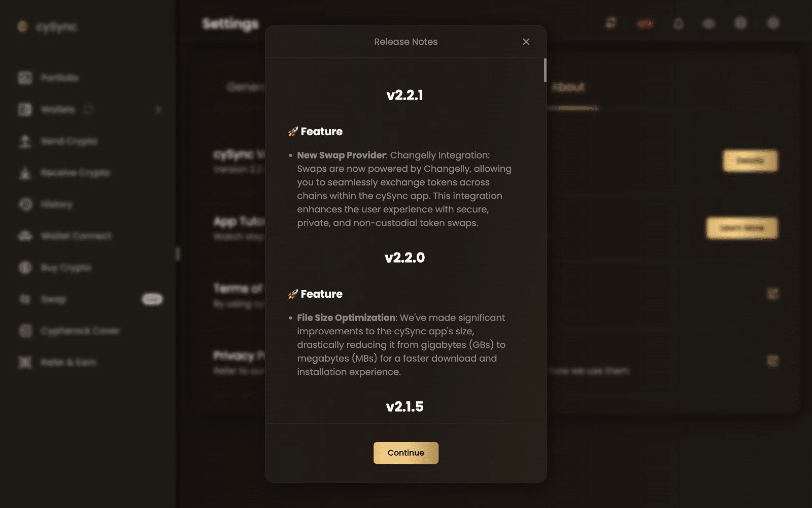Click the v2.1.5 version heading
The width and height of the screenshot is (812, 508).
point(404,406)
